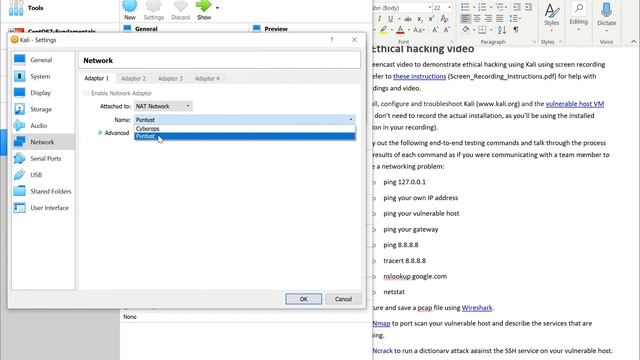Click the red font color button
The image size is (640, 360).
click(x=400, y=30)
